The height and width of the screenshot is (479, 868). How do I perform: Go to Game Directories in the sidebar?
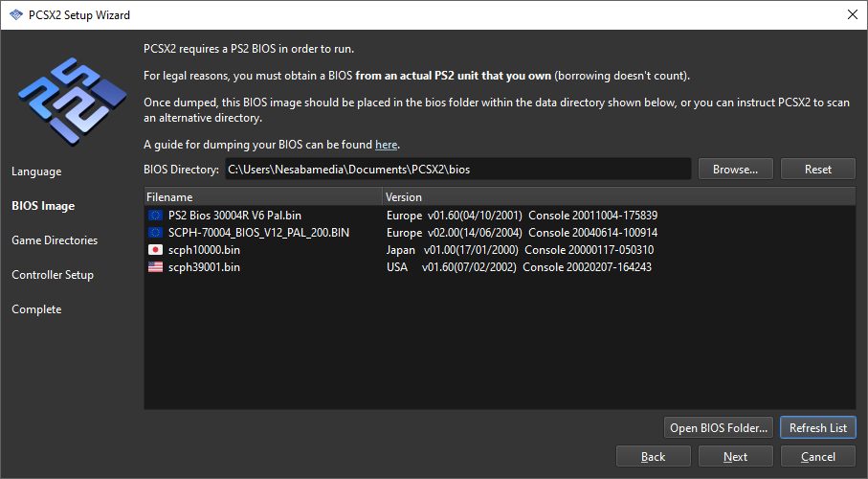coord(55,240)
